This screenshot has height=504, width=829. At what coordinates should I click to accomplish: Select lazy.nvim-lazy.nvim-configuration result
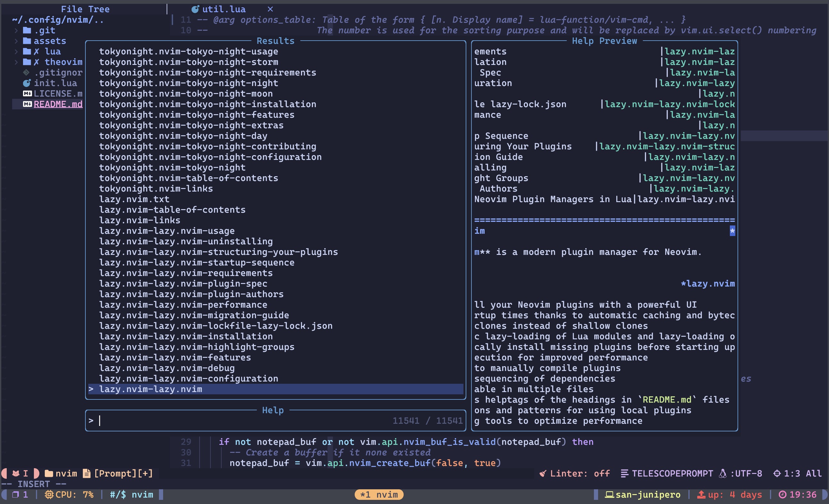tap(188, 379)
